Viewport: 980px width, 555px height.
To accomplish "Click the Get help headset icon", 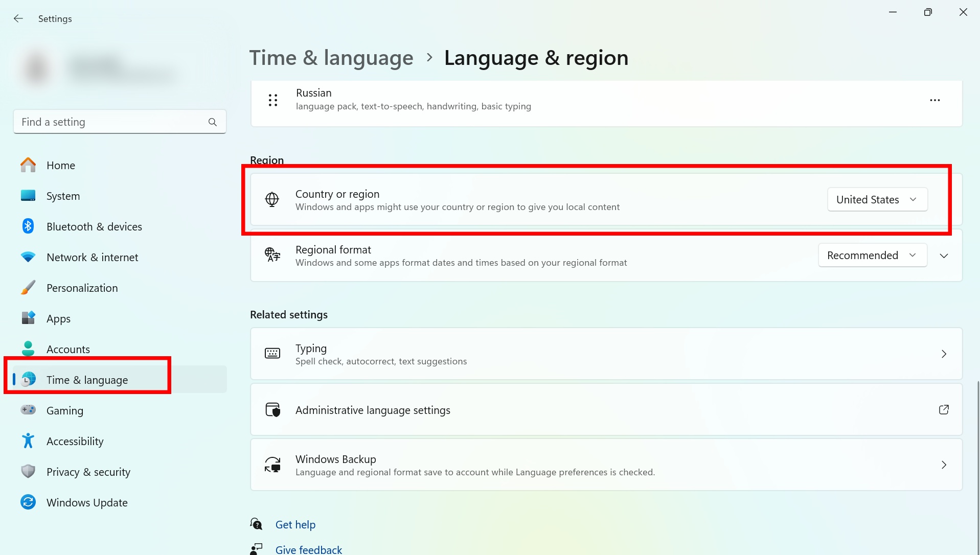I will point(256,524).
